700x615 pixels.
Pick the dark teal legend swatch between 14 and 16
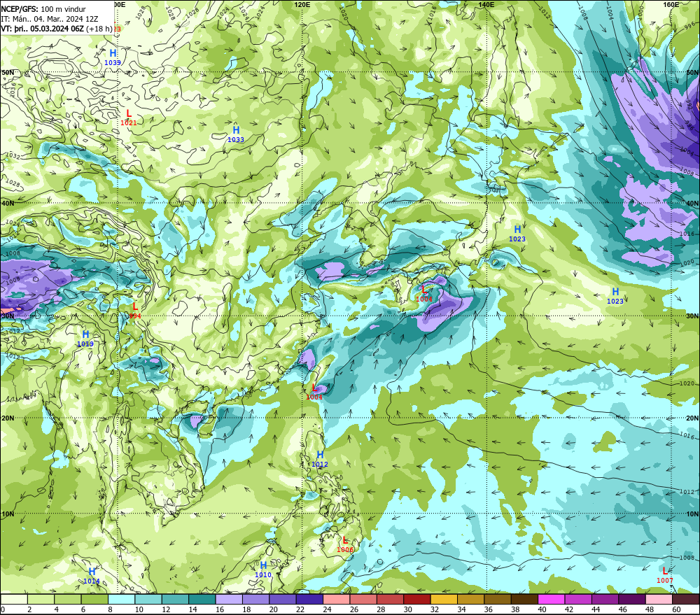click(x=202, y=599)
